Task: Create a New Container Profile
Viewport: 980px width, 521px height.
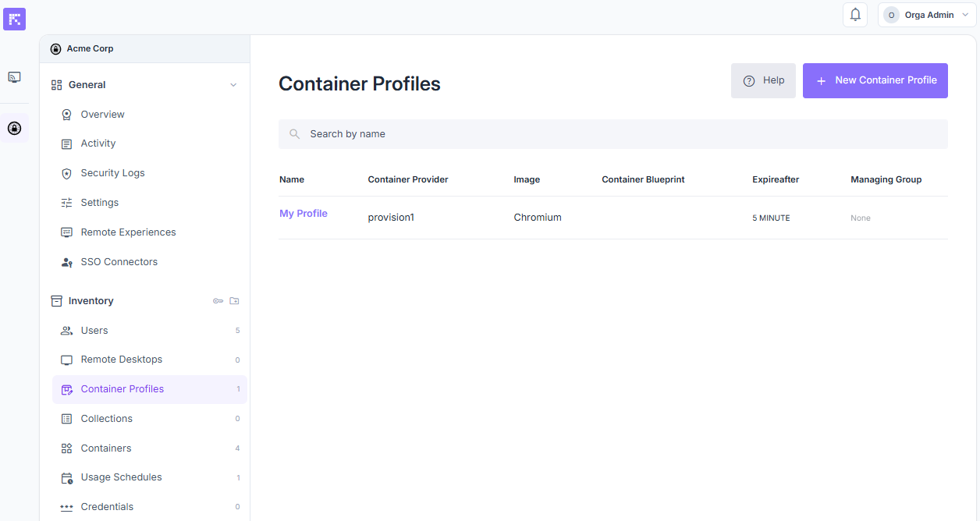Action: pos(875,80)
